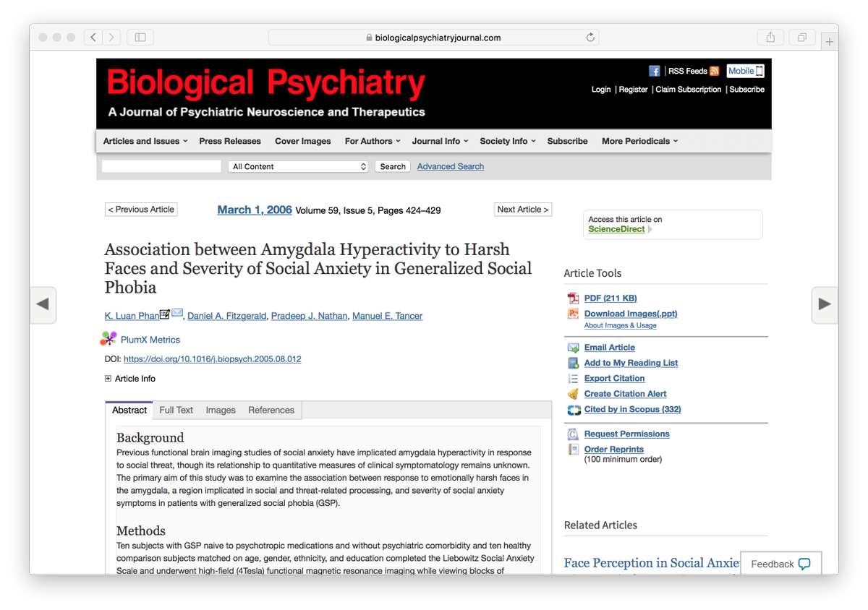
Task: Select the Abstract tab
Action: point(129,410)
